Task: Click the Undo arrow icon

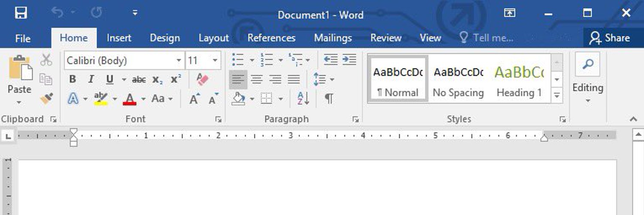Action: (x=57, y=13)
